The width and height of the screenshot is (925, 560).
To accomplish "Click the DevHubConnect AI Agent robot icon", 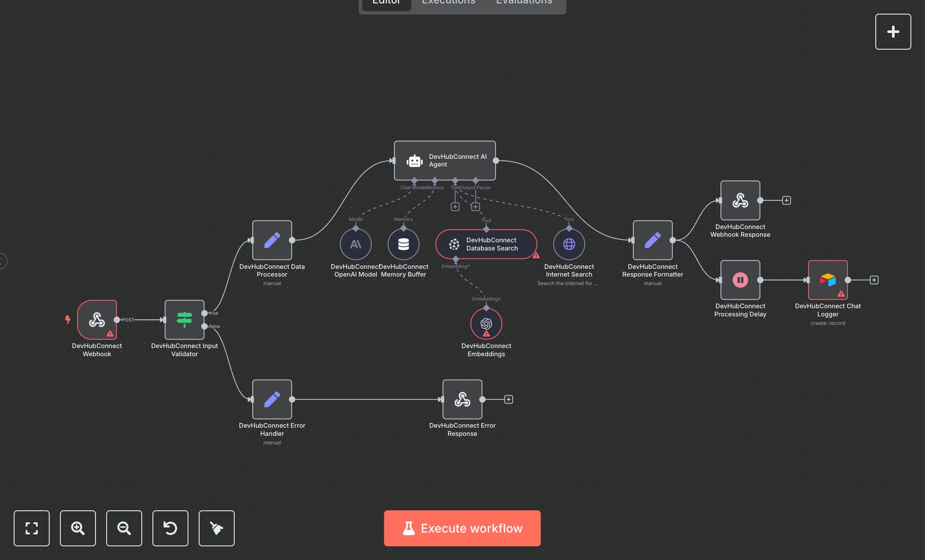I will [x=415, y=160].
